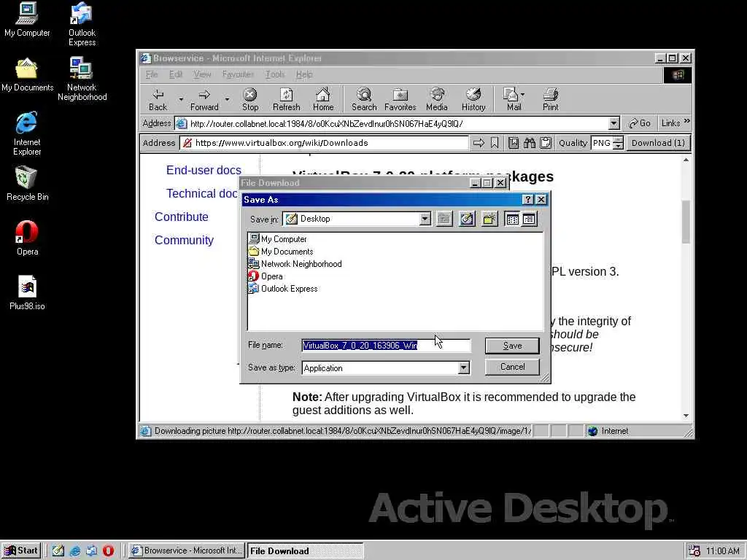This screenshot has height=560, width=747.
Task: Click the View Desktop icon in Save As
Action: tap(467, 219)
